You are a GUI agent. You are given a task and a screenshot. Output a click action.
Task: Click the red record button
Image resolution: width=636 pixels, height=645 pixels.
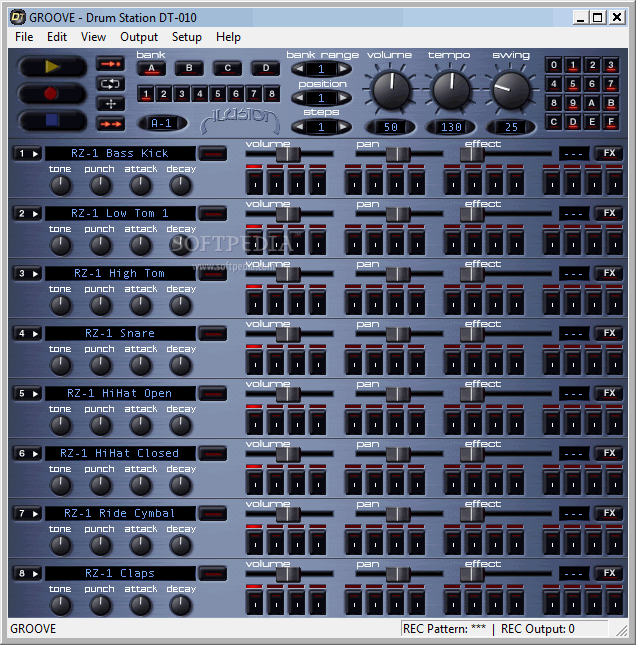tap(52, 93)
